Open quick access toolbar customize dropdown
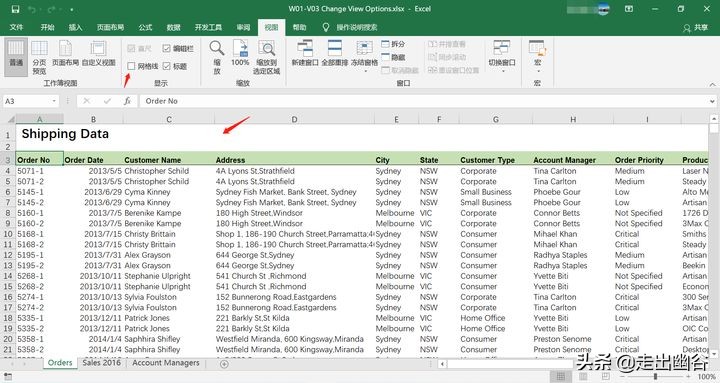Screen dimensions: 720x383 [x=72, y=9]
